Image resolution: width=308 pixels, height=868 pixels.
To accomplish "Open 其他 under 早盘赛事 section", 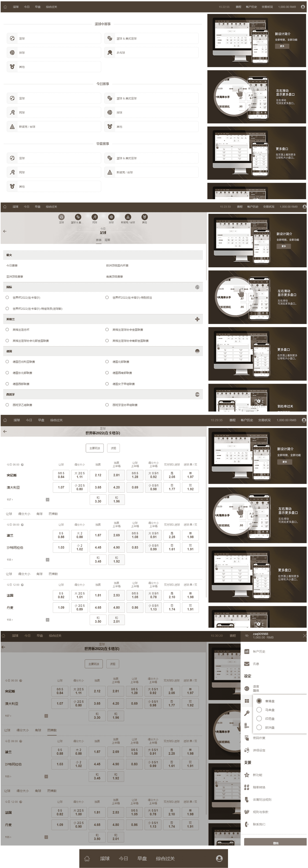I will click(54, 186).
